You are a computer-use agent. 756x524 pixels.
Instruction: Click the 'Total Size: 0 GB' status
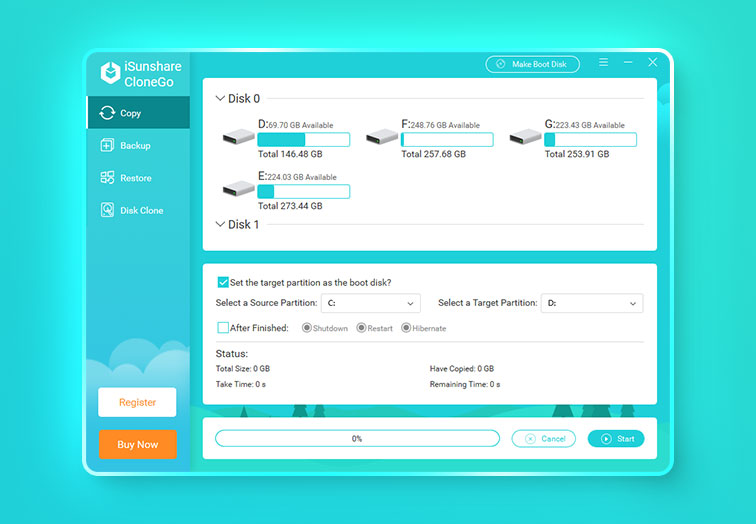[243, 369]
